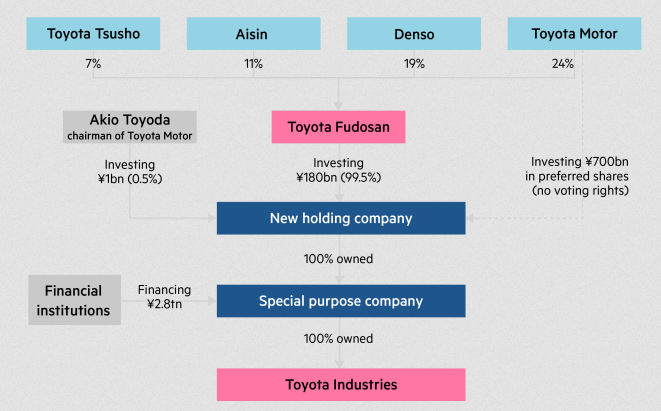The width and height of the screenshot is (661, 411).
Task: Click the Toyota Tsusho box
Action: click(93, 35)
